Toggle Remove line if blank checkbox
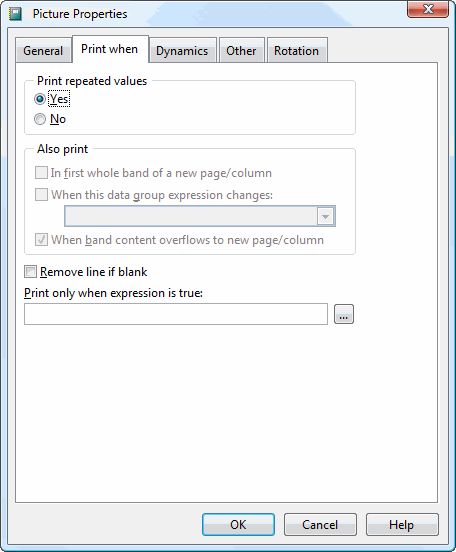The height and width of the screenshot is (552, 456). coord(30,272)
